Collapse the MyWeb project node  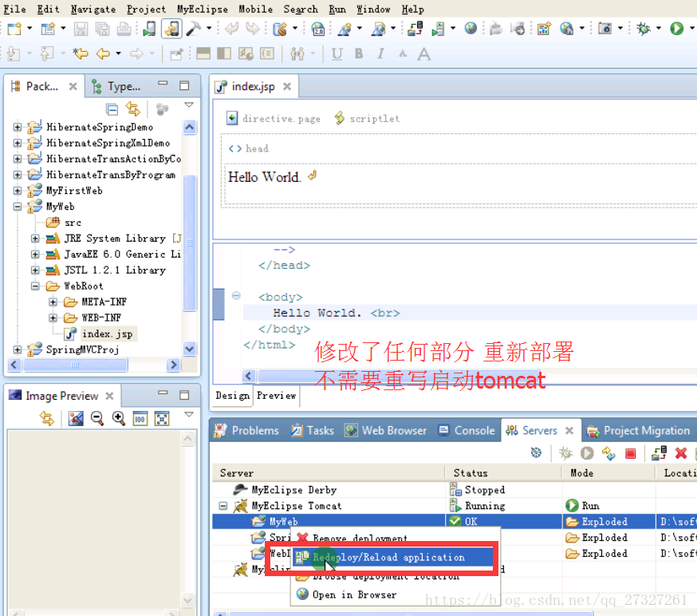point(18,207)
